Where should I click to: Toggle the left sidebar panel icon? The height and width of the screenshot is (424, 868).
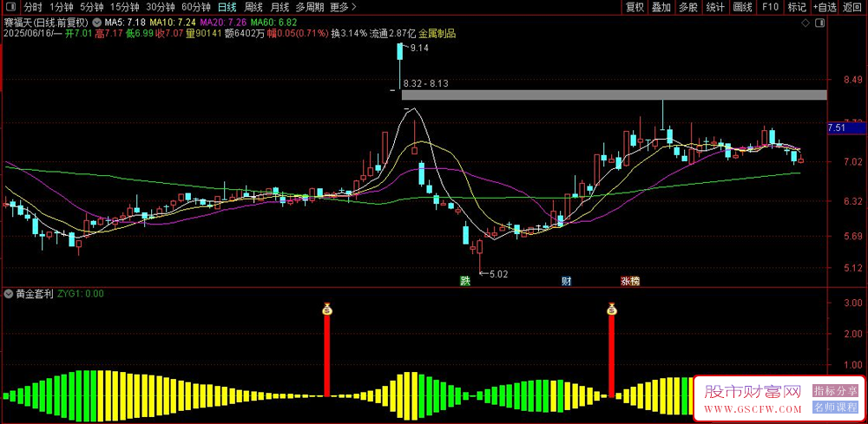coord(10,7)
